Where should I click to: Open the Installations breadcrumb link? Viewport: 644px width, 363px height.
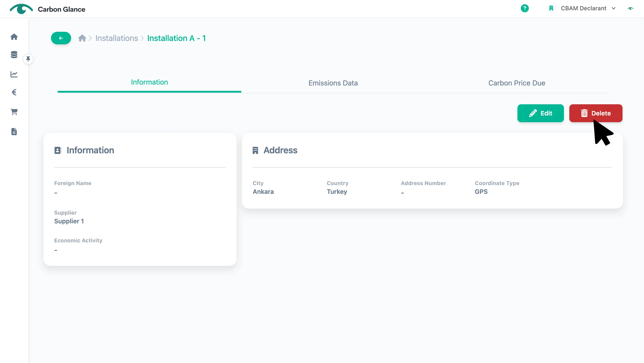point(117,38)
